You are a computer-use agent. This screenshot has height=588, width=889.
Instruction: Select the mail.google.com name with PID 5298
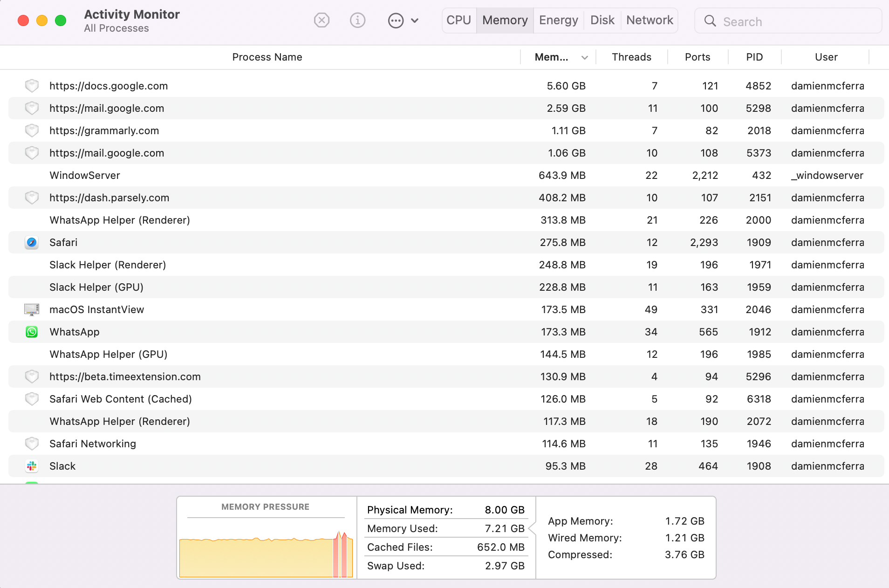(107, 108)
